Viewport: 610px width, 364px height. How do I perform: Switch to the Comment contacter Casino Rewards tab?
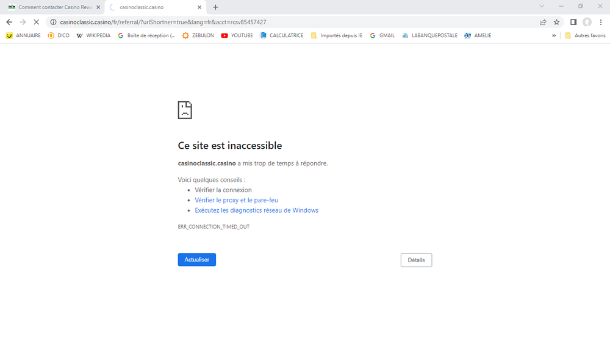click(51, 7)
